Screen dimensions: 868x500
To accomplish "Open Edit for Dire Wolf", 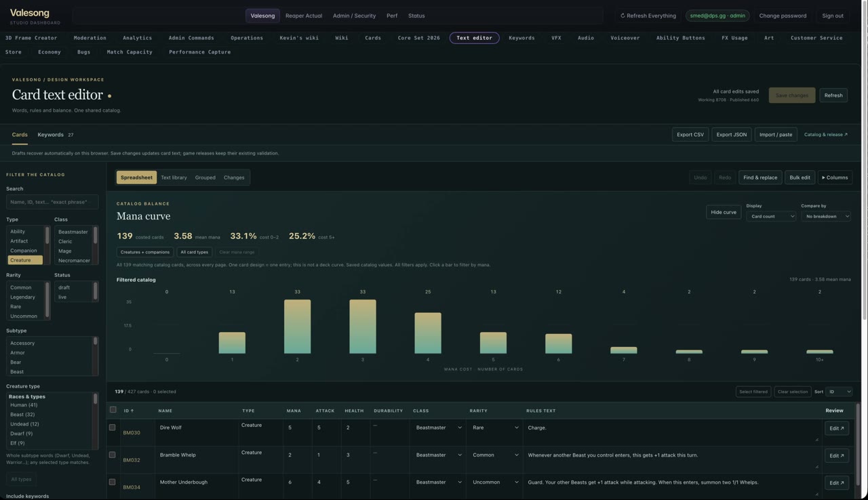I will point(837,428).
